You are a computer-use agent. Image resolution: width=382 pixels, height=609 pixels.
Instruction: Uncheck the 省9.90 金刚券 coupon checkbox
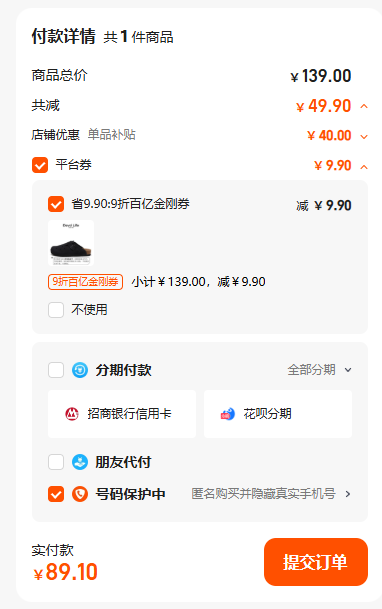56,204
